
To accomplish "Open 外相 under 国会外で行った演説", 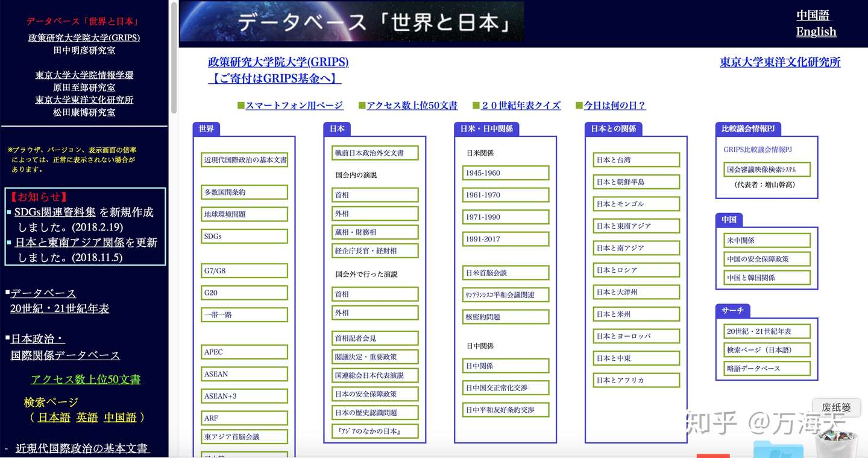I will click(375, 313).
